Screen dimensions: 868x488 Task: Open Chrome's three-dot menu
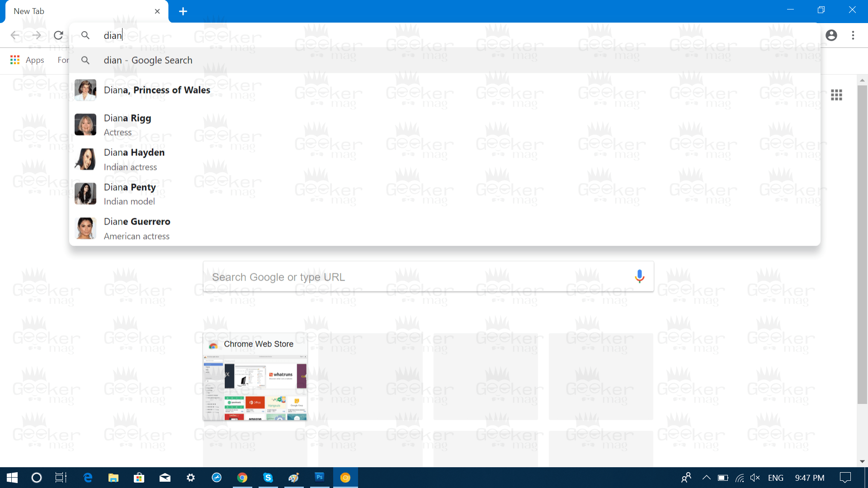coord(853,35)
